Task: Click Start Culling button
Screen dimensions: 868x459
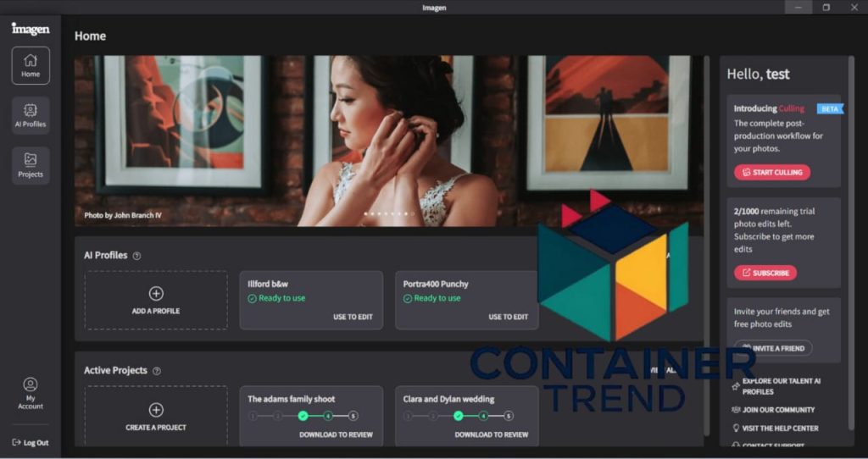Action: (772, 172)
